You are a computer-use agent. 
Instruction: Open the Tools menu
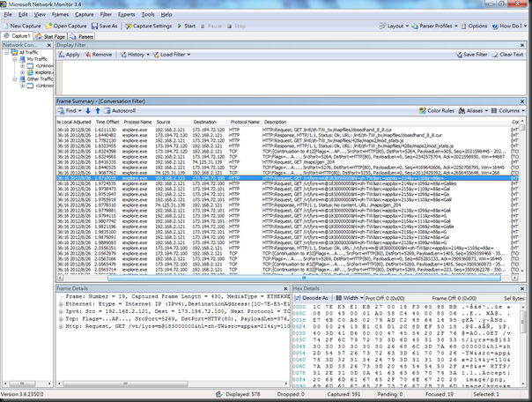click(x=148, y=15)
